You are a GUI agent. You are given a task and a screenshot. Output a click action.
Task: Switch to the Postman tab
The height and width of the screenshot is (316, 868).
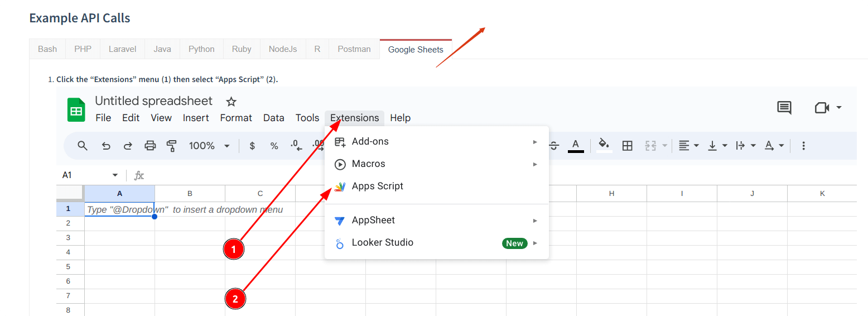click(x=354, y=49)
